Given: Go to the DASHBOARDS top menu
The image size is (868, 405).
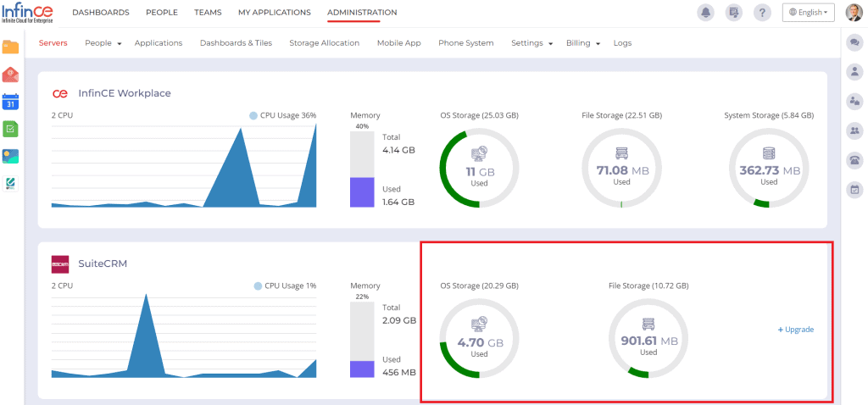Looking at the screenshot, I should click(x=101, y=12).
